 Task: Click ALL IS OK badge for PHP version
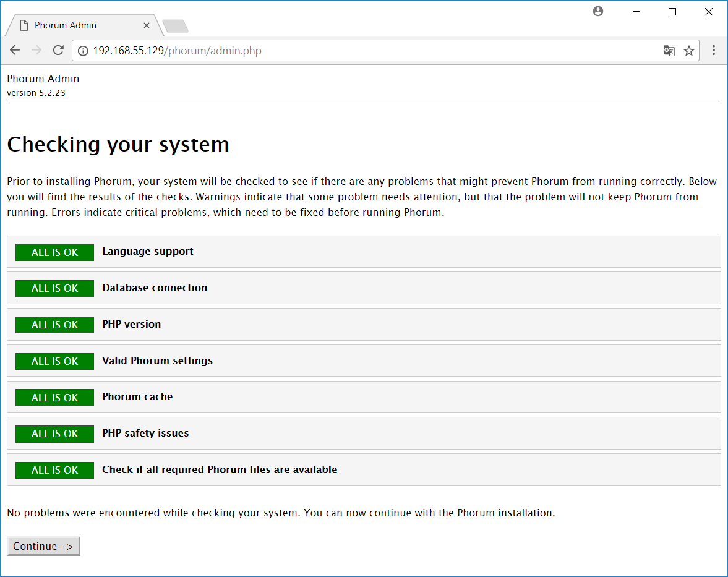(x=55, y=325)
